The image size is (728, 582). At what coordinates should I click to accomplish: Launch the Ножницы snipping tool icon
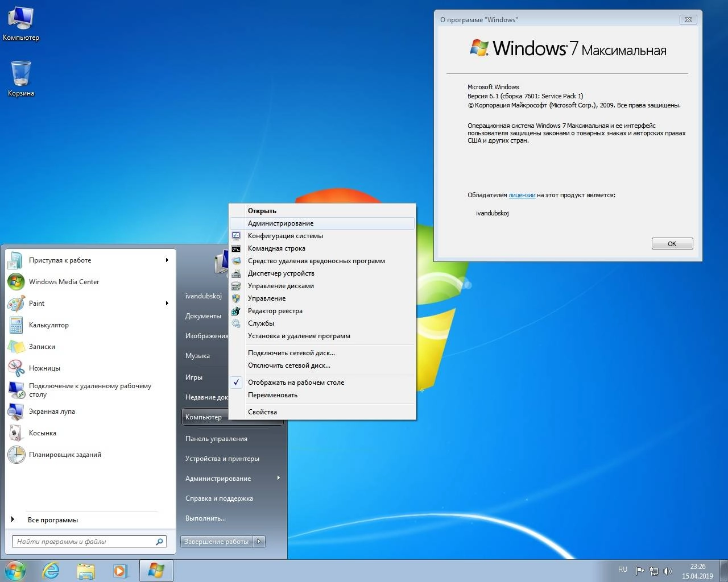coord(16,368)
